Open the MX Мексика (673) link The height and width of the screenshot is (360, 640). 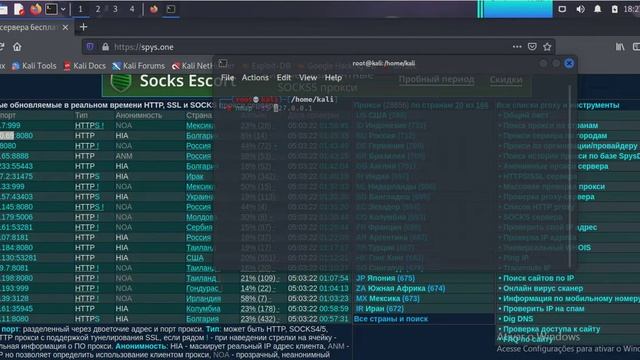pos(387,298)
